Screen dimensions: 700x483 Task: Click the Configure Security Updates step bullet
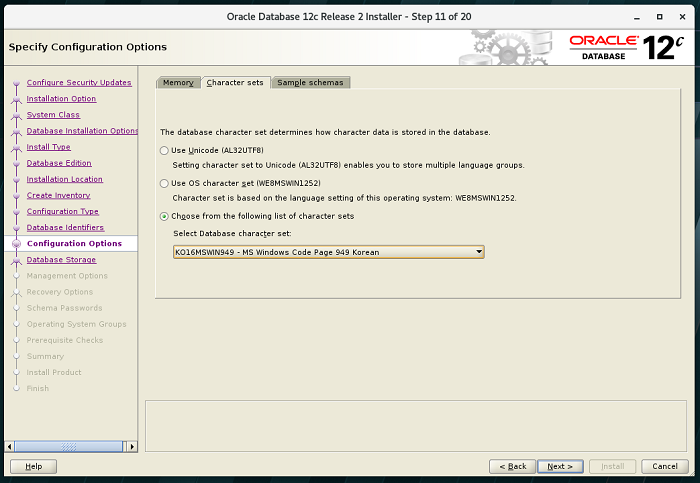click(x=17, y=83)
